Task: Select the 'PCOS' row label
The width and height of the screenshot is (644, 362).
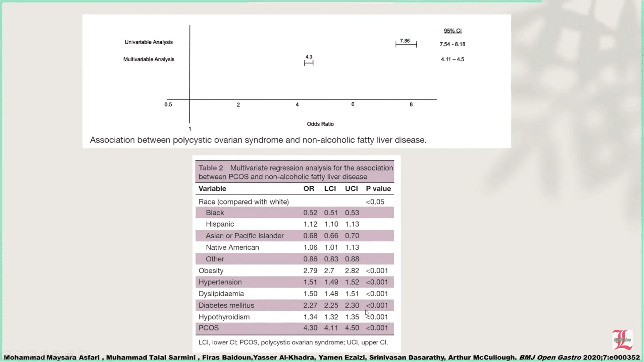Action: 208,328
